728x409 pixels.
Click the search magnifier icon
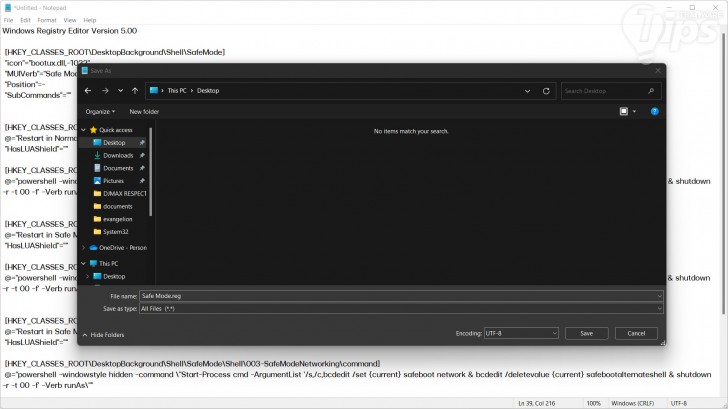tap(651, 91)
